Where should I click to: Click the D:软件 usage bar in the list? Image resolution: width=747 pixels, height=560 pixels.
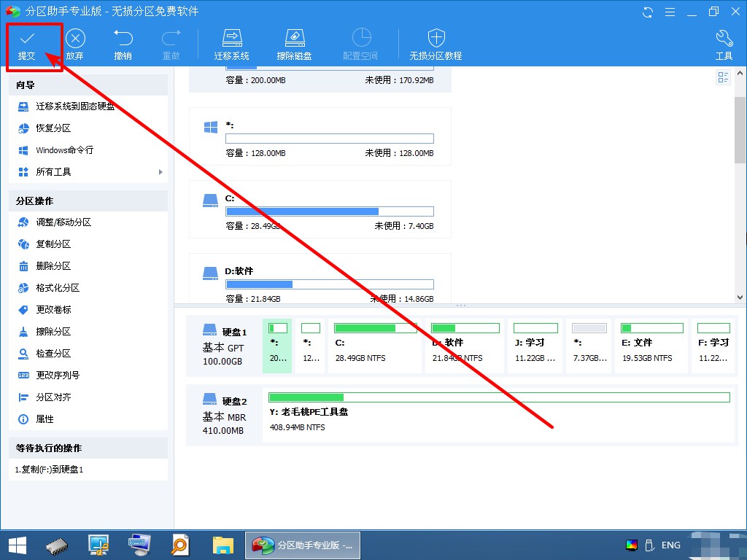(x=330, y=284)
